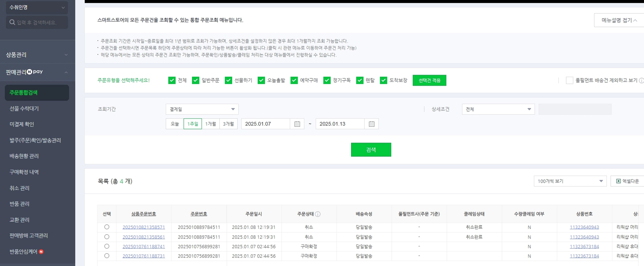The image size is (644, 266).
Task: Expand the 상품관리 sidebar section
Action: coord(38,55)
